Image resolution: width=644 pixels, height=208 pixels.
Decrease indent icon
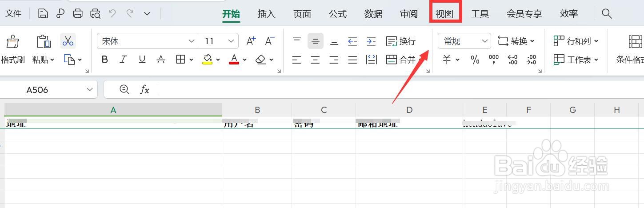point(352,41)
